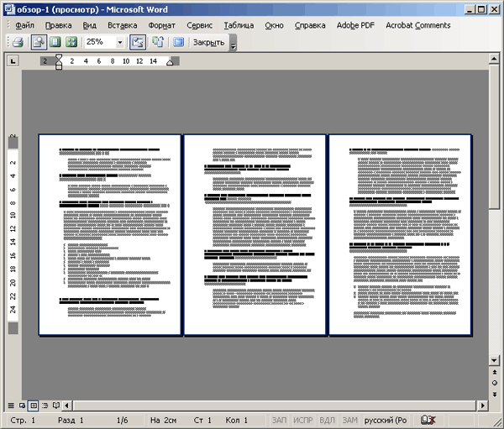Select the first page thumbnail
504x429 pixels.
[110, 235]
